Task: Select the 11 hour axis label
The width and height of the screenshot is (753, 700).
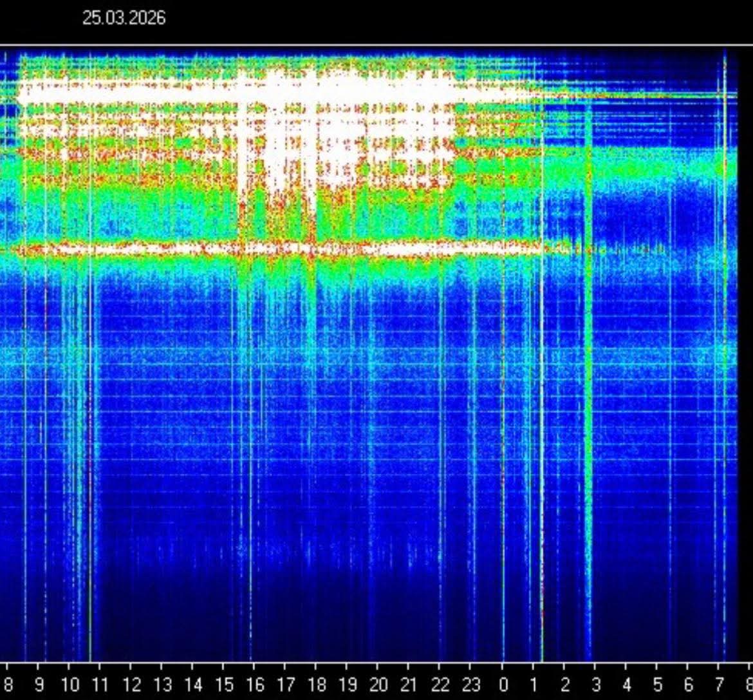Action: pos(100,684)
